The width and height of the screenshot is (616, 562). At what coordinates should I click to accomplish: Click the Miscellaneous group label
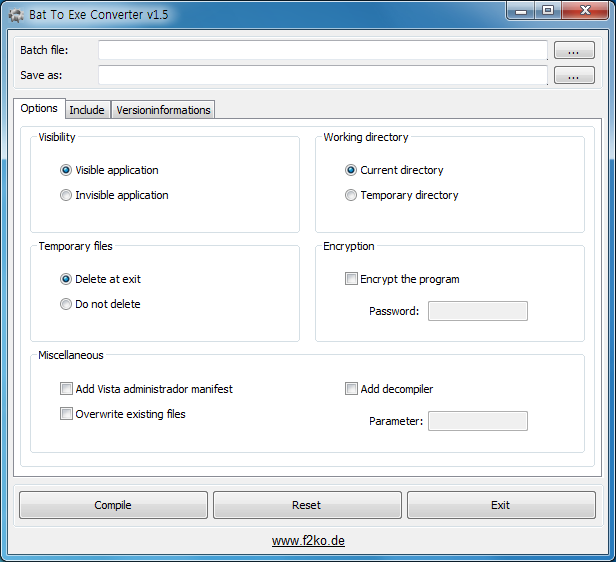click(71, 355)
